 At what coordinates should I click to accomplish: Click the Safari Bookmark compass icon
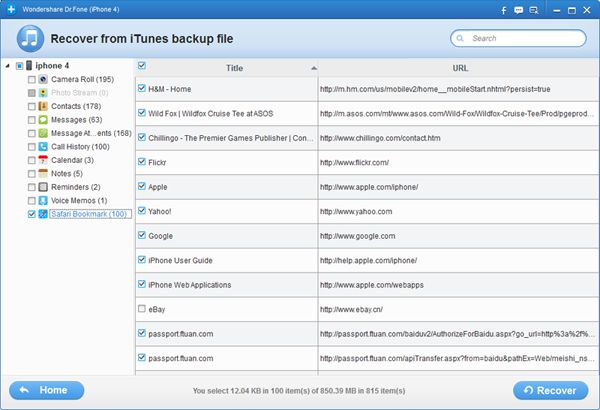pyautogui.click(x=43, y=214)
